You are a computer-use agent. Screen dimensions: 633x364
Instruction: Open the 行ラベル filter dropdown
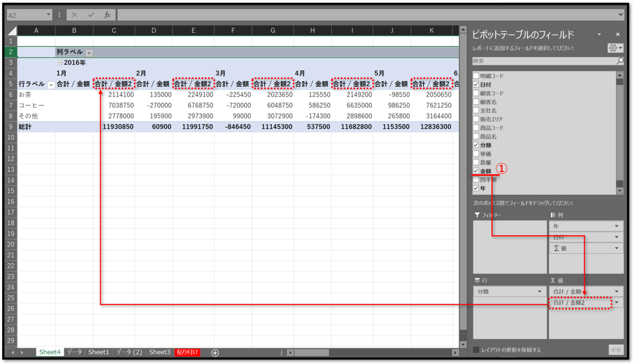51,84
